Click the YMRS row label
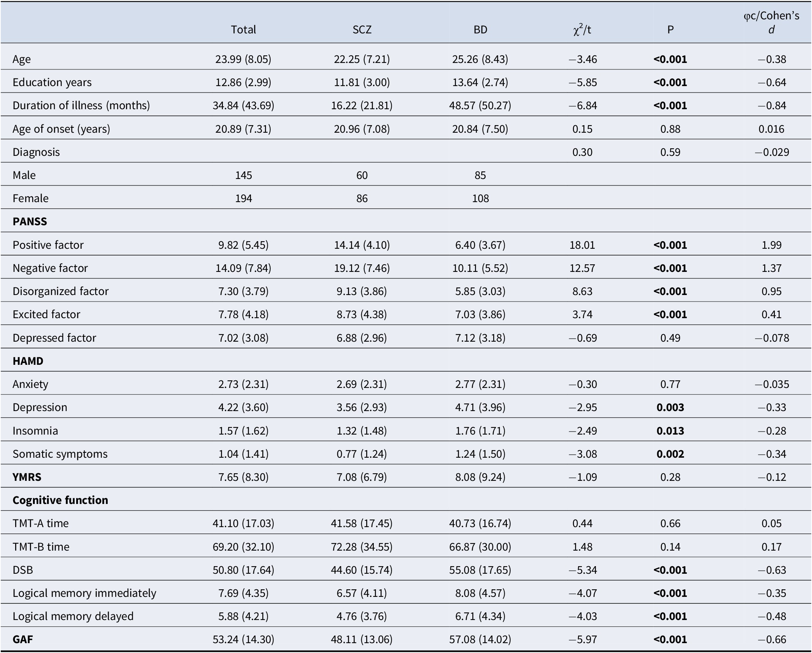Screen dimensions: 812x653 (x=27, y=477)
